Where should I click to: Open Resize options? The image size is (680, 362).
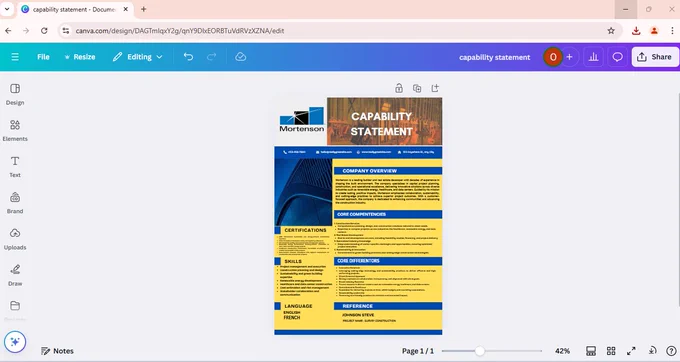pos(80,57)
